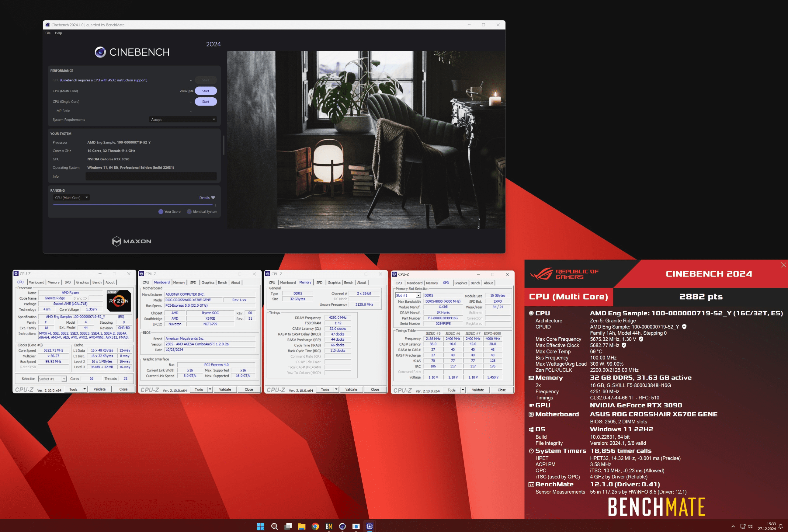Expand the CPU (Multi Core) ranking dropdown
Screen dimensions: 788x532
pos(71,197)
